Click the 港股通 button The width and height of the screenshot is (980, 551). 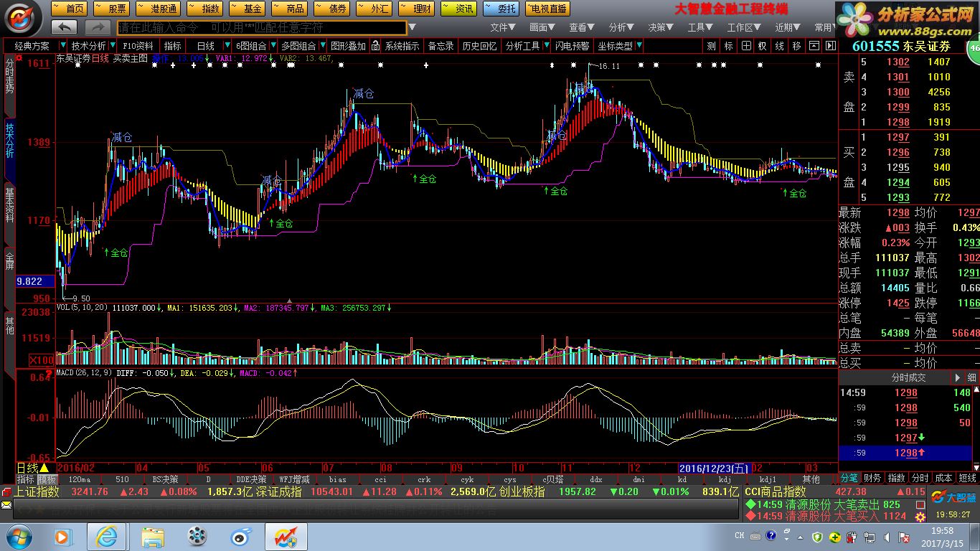coord(158,9)
